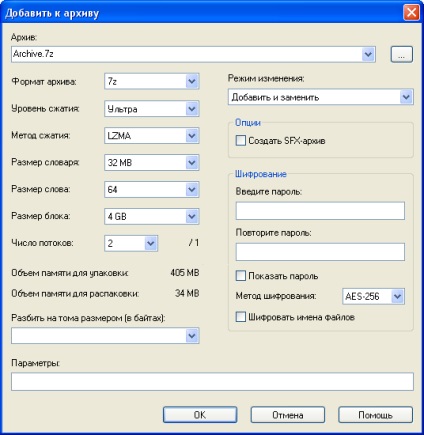Click the Введите пароль input field
This screenshot has height=435, width=424.
320,211
